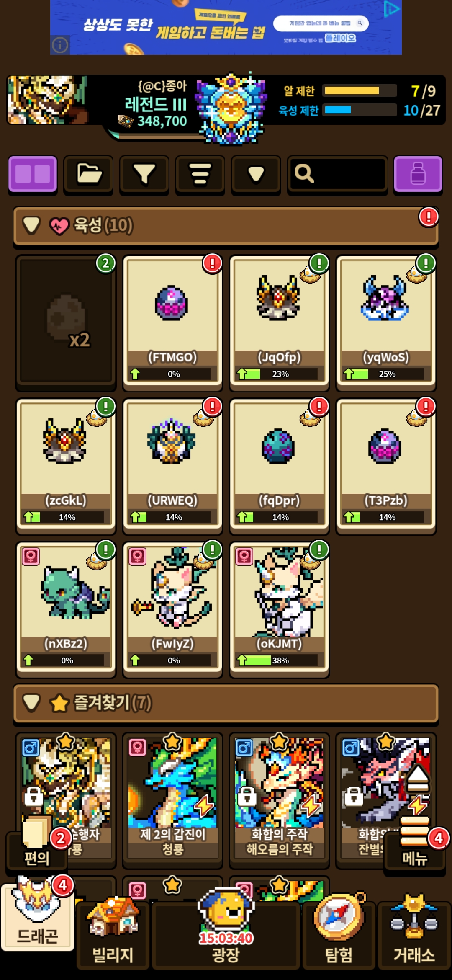Viewport: 452px width, 980px height.
Task: Collapse the 육성(10) section
Action: pyautogui.click(x=32, y=225)
